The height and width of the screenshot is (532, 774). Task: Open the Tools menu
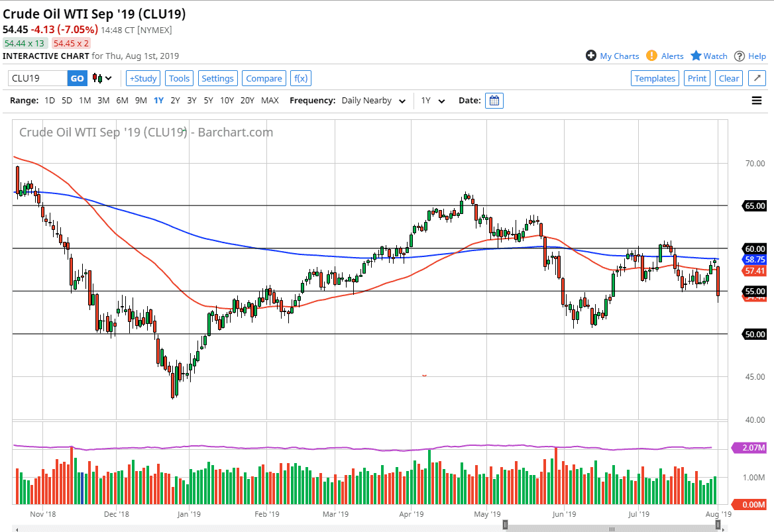click(179, 78)
